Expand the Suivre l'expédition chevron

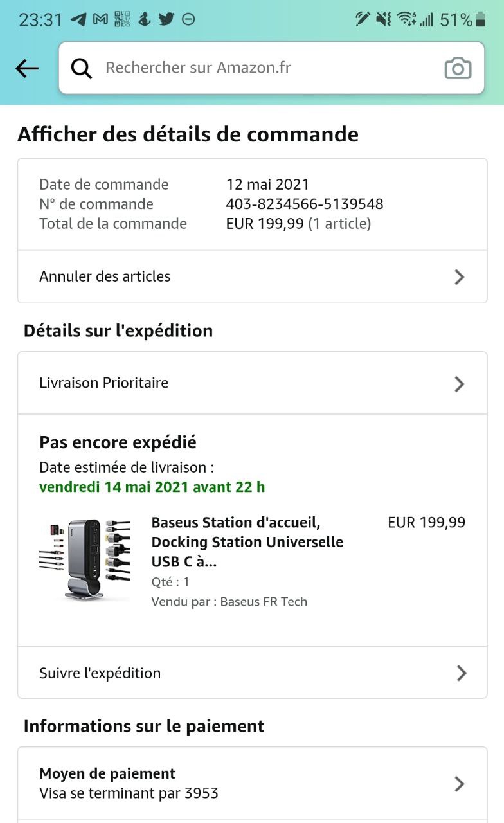(x=461, y=673)
